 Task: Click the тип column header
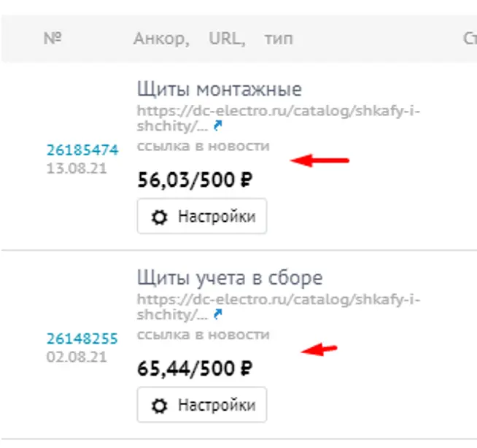pyautogui.click(x=279, y=38)
